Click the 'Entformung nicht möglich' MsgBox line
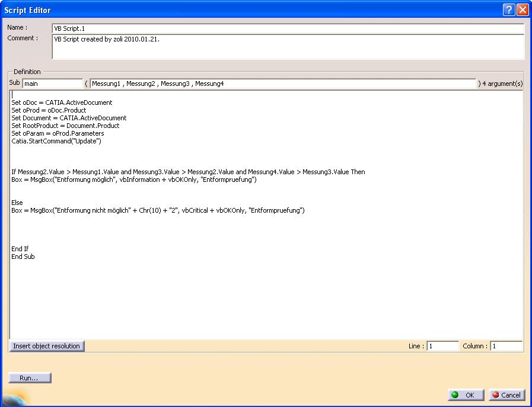 [x=158, y=210]
